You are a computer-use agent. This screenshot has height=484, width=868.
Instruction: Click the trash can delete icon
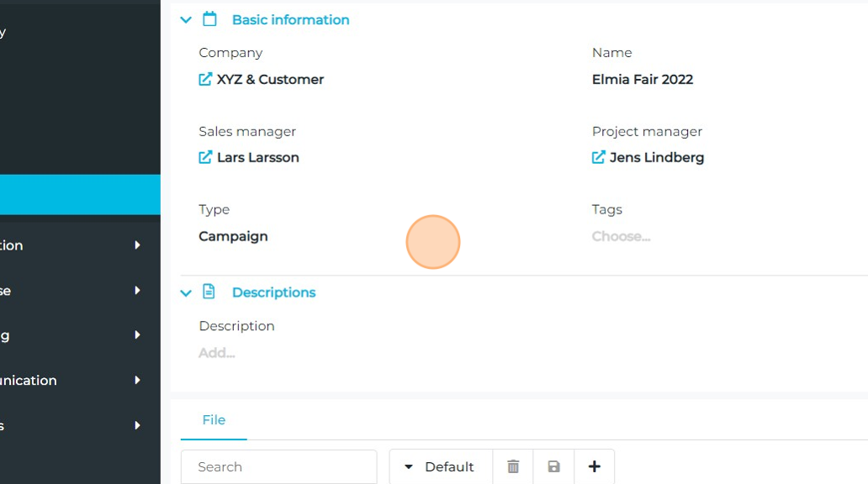pos(513,466)
